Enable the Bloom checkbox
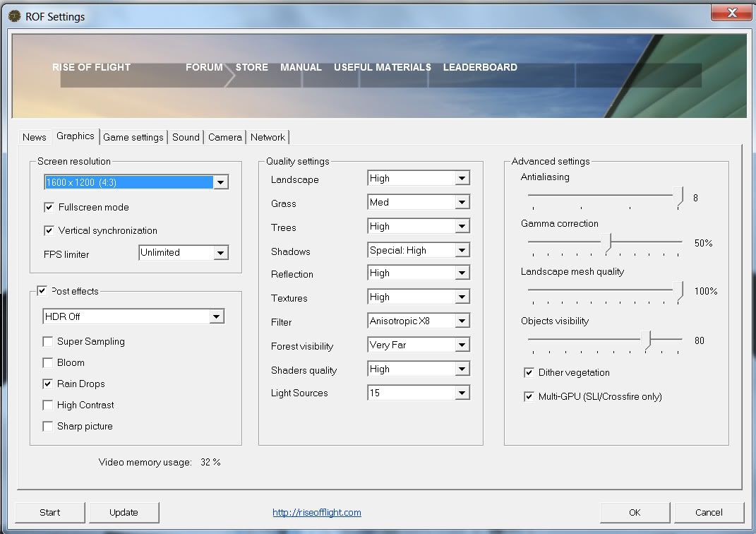Image resolution: width=756 pixels, height=534 pixels. tap(48, 363)
